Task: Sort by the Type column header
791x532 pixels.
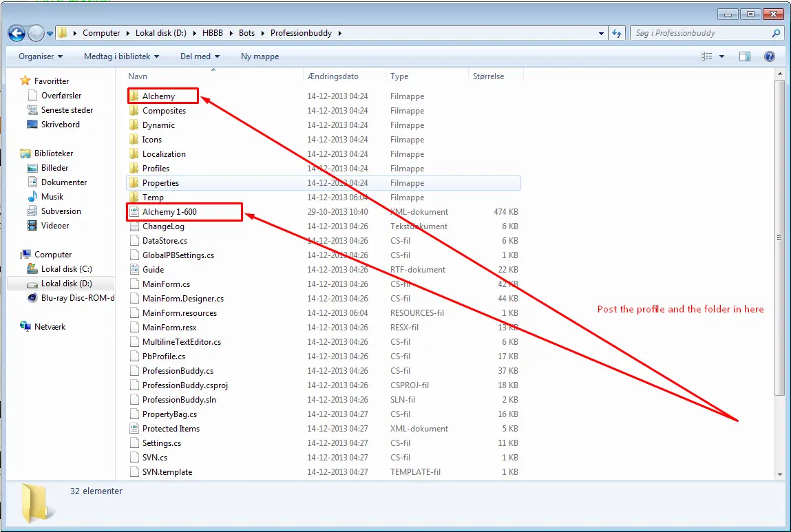Action: pos(399,76)
